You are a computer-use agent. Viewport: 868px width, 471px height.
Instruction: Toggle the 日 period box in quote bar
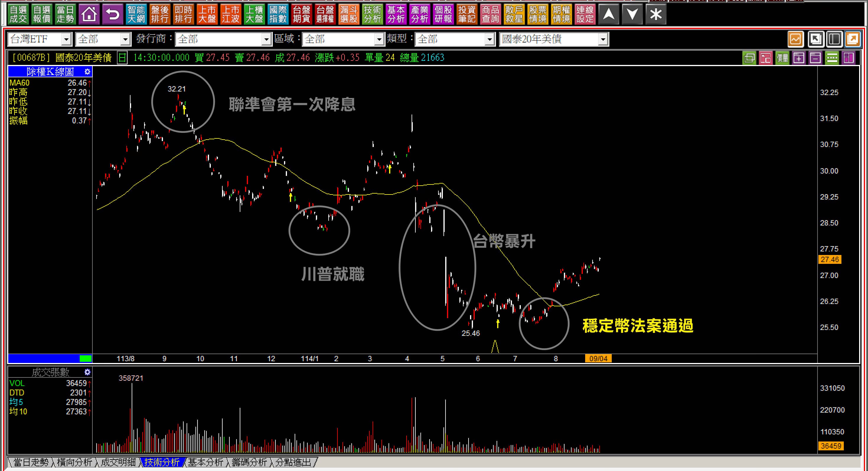click(122, 58)
